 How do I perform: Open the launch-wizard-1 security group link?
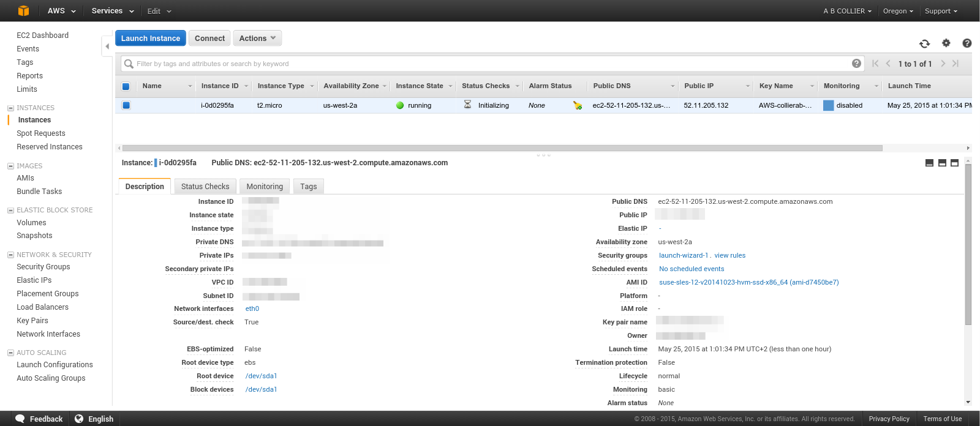[683, 255]
